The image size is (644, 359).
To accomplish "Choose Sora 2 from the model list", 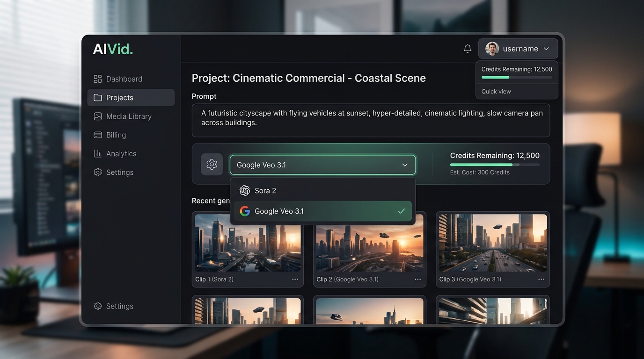I will [322, 191].
